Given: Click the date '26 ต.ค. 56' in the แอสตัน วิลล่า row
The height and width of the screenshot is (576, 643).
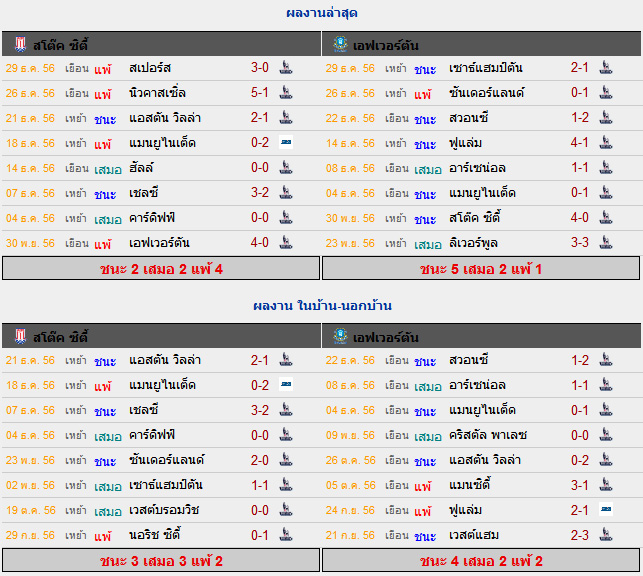Looking at the screenshot, I should [350, 460].
